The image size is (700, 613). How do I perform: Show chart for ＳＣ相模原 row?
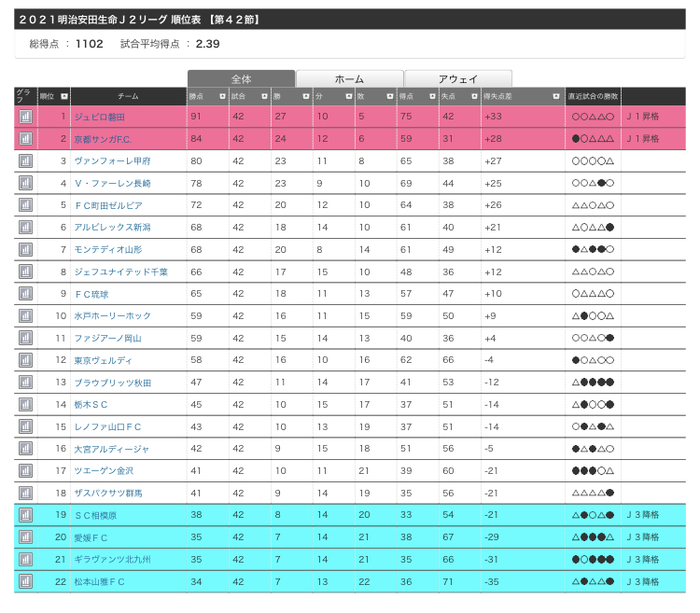(x=25, y=515)
